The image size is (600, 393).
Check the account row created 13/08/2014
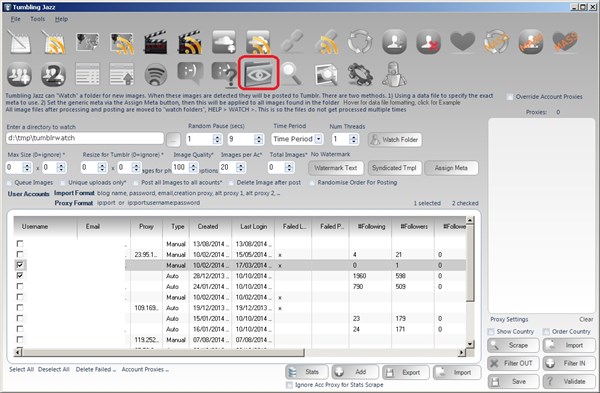coord(20,243)
